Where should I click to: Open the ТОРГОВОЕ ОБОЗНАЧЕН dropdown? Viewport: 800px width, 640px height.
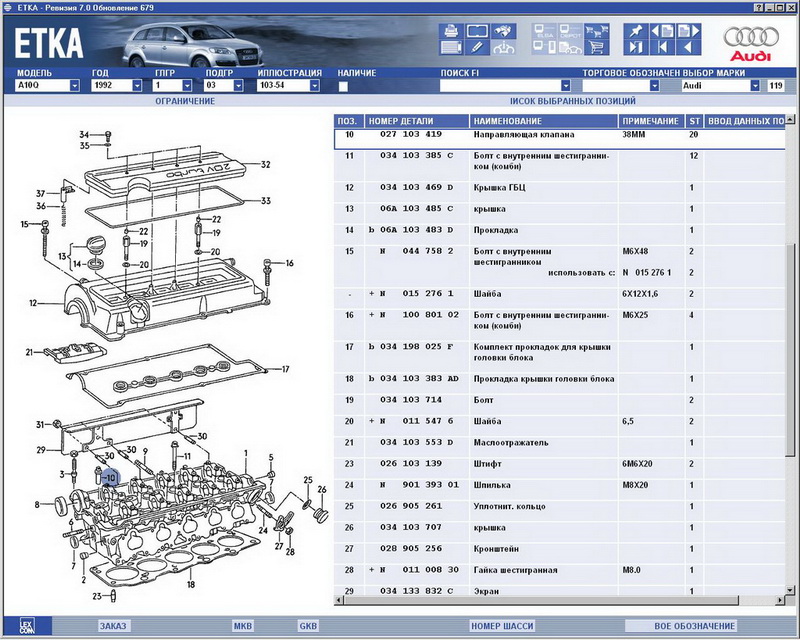click(x=655, y=85)
